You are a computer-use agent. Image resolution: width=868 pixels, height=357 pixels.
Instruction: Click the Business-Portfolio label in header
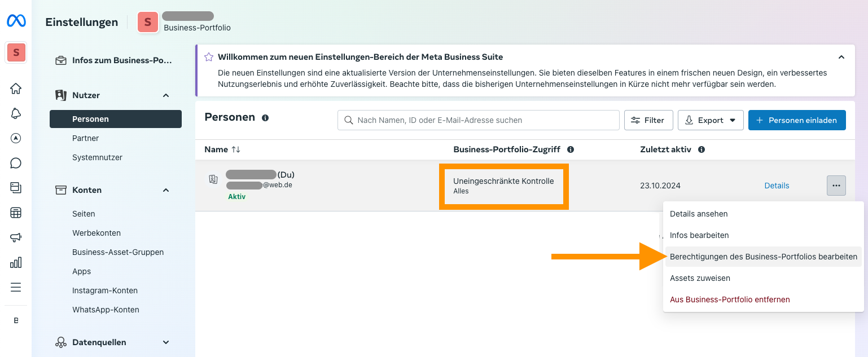point(197,28)
